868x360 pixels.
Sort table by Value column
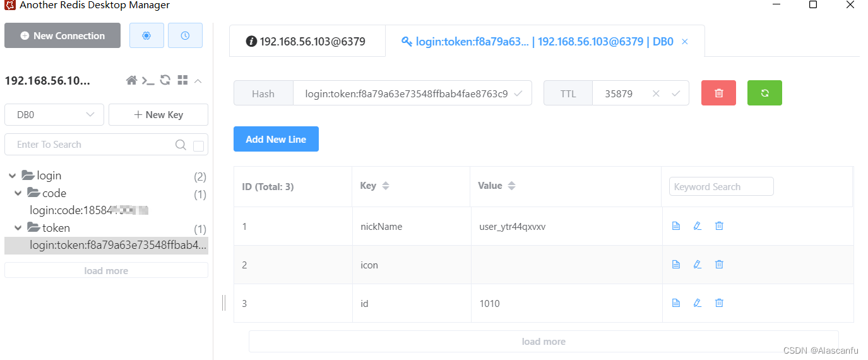512,186
